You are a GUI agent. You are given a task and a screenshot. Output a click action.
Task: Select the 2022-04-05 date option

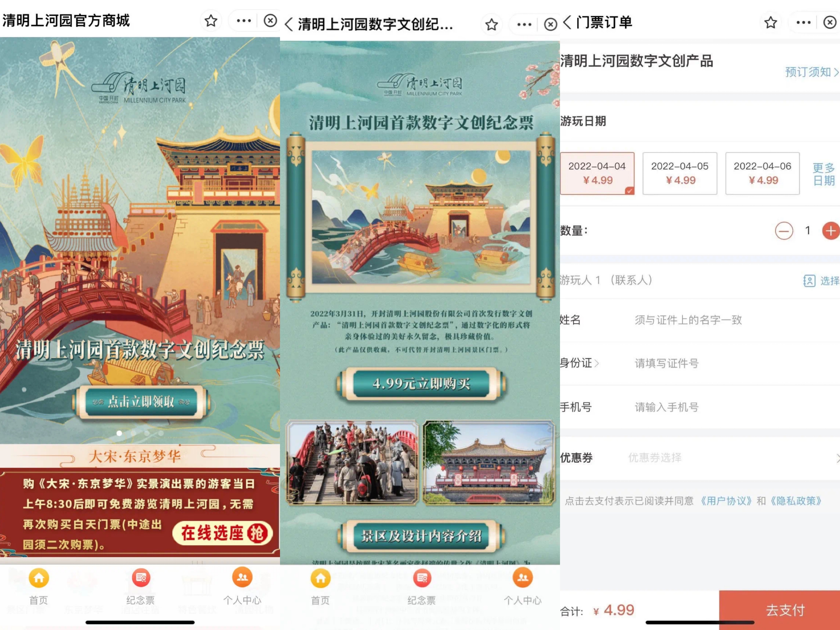pos(680,173)
